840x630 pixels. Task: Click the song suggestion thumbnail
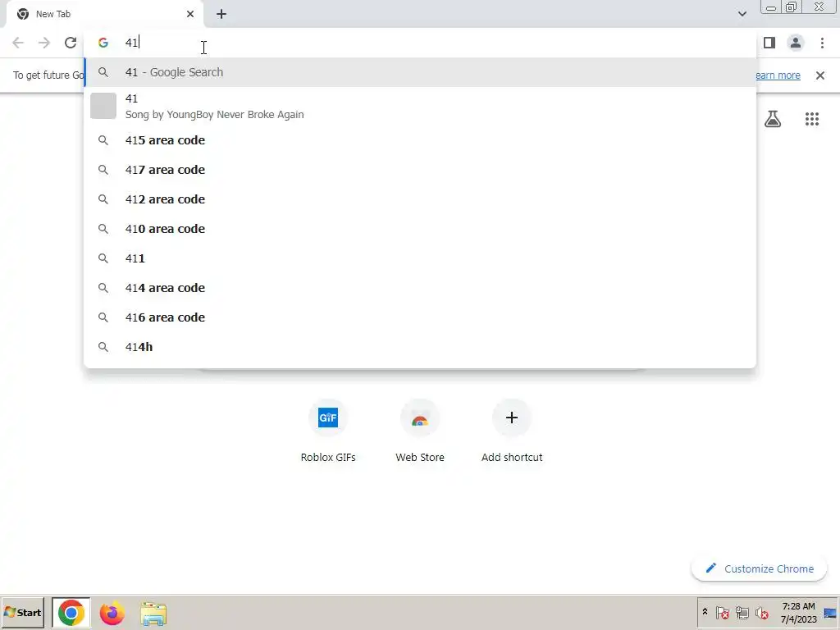103,106
